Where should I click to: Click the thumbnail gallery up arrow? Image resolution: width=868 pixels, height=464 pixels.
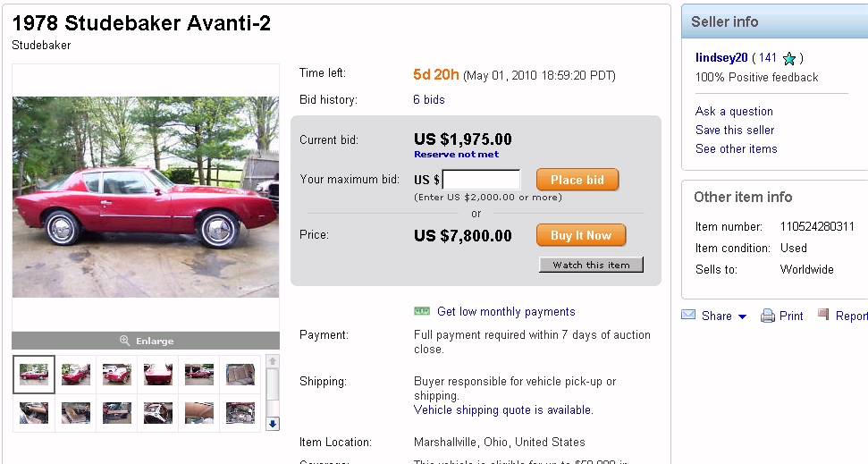tap(274, 362)
